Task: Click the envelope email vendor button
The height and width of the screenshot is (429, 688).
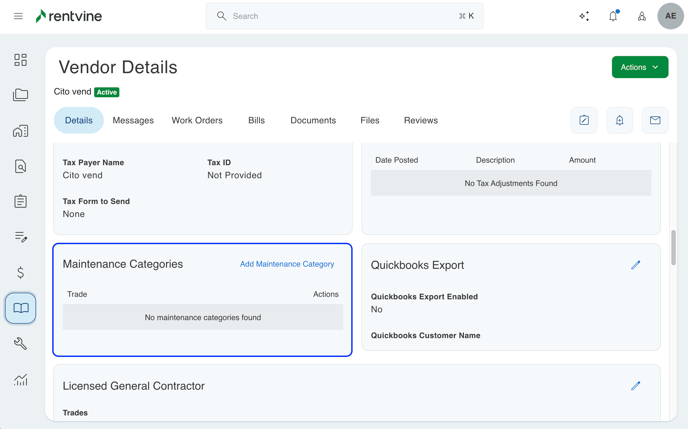Action: 655,120
